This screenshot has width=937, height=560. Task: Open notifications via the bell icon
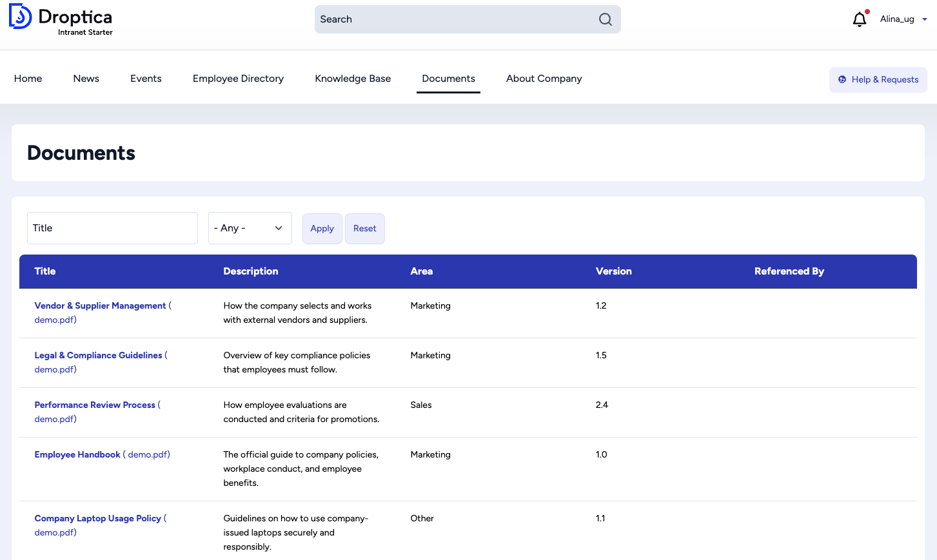[x=860, y=19]
